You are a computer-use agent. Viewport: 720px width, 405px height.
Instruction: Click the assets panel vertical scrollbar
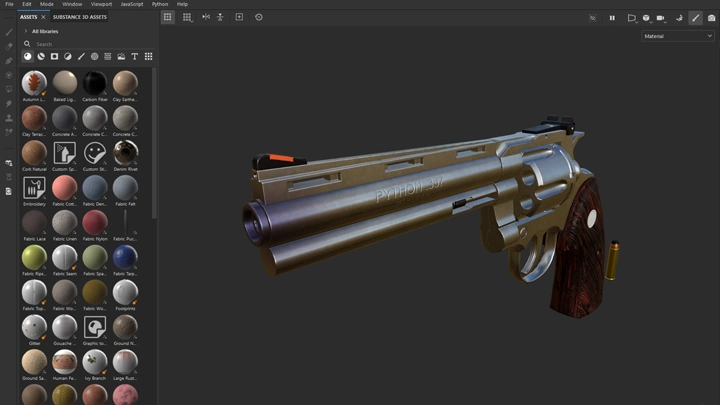coord(154,143)
